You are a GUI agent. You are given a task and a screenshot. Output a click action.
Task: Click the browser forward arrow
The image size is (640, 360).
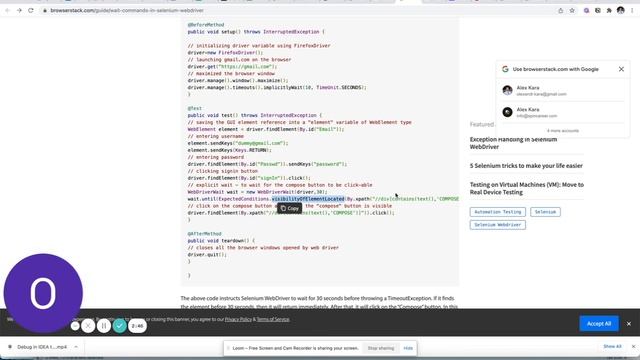19,11
